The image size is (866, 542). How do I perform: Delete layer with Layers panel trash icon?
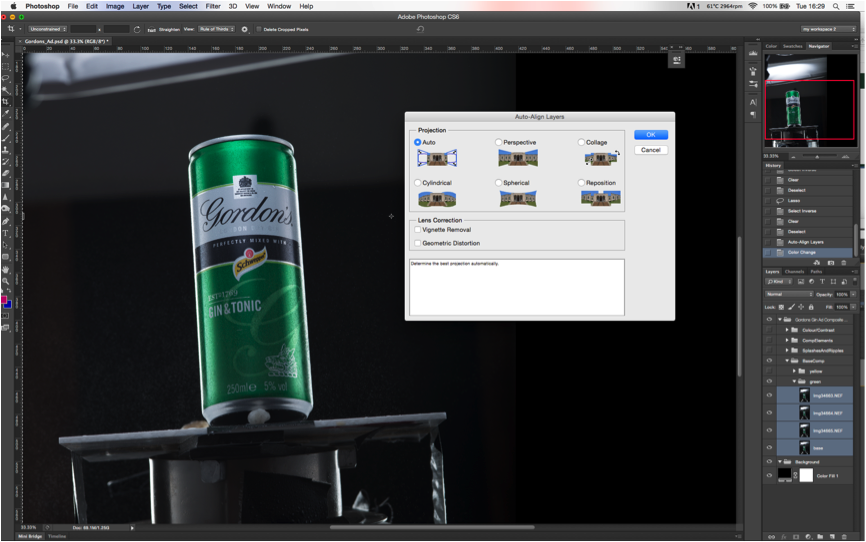click(x=844, y=536)
